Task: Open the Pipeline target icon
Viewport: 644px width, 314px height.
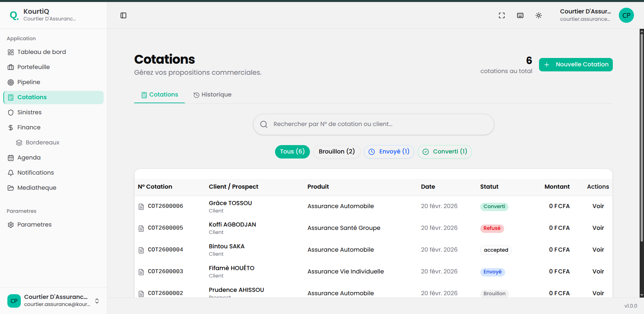Action: [x=10, y=82]
